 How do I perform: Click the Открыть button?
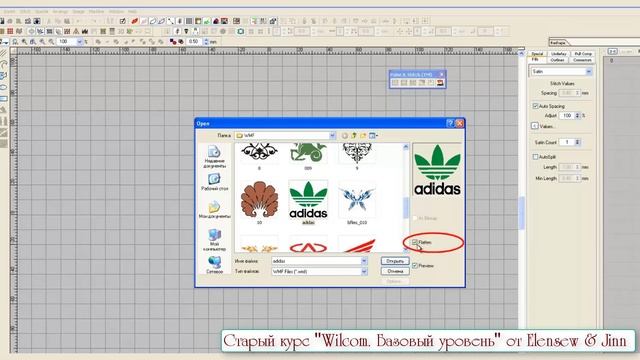(395, 261)
